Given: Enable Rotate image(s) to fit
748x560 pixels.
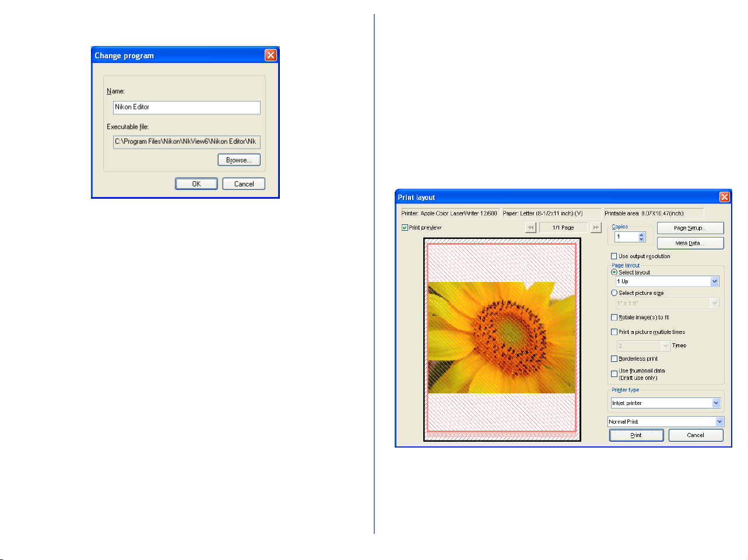Looking at the screenshot, I should click(x=614, y=318).
